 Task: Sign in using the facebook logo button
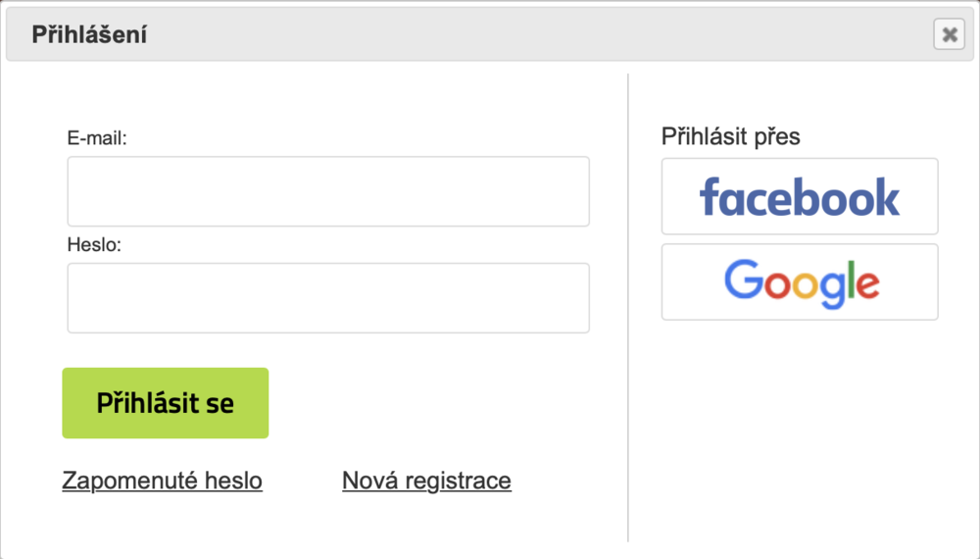(x=800, y=196)
